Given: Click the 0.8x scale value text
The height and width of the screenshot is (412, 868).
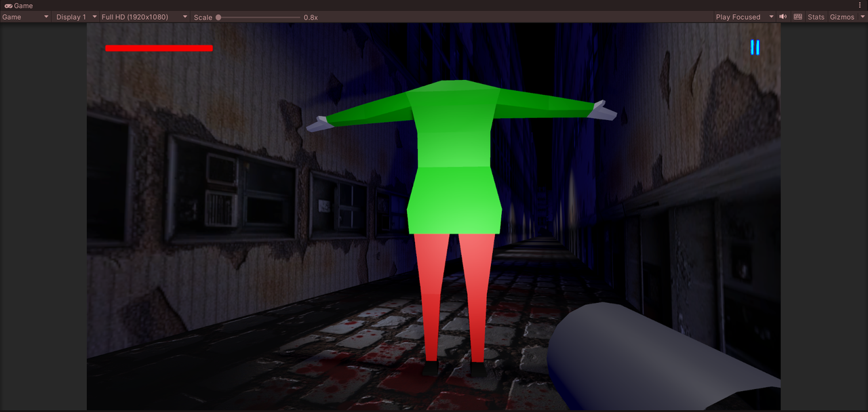Looking at the screenshot, I should coord(311,17).
